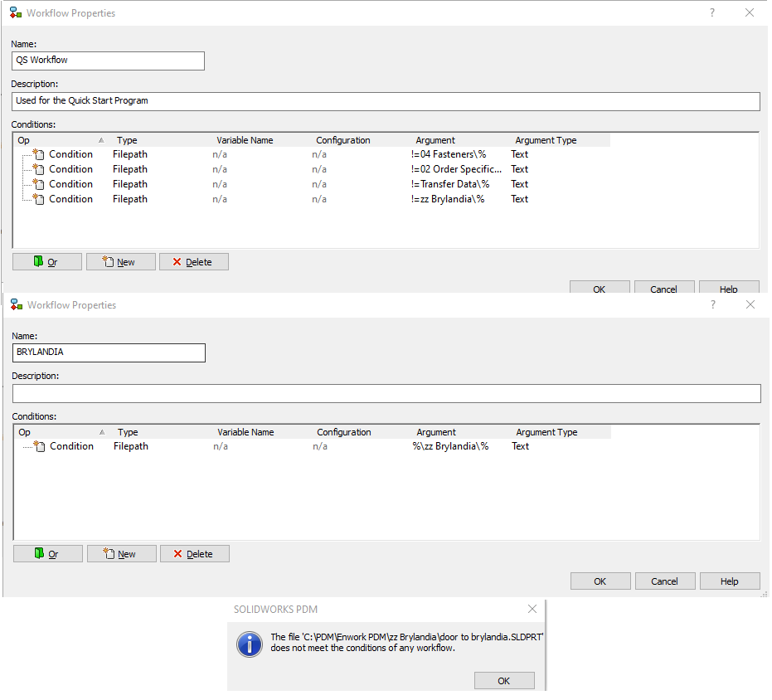772x700 pixels.
Task: Click the empty Description field in BRYLANDIA dialog
Action: [x=386, y=393]
